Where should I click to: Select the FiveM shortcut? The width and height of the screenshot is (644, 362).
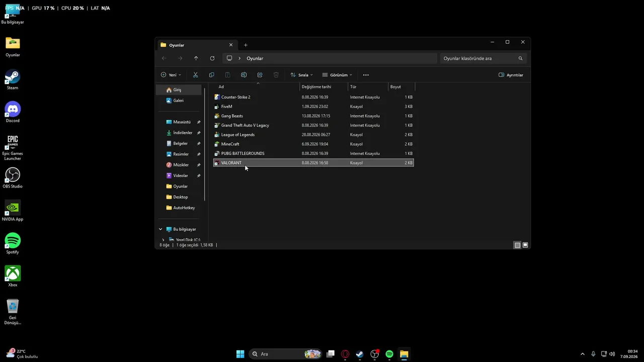coord(313,107)
